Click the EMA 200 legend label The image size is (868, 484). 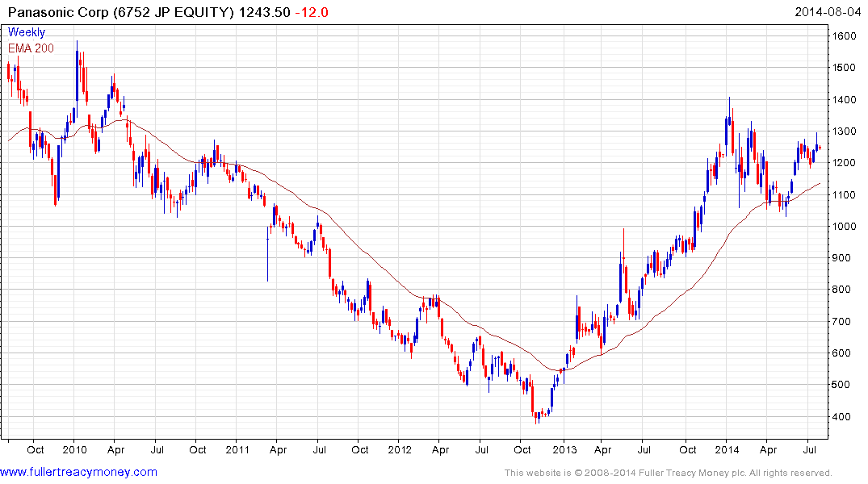click(x=31, y=48)
